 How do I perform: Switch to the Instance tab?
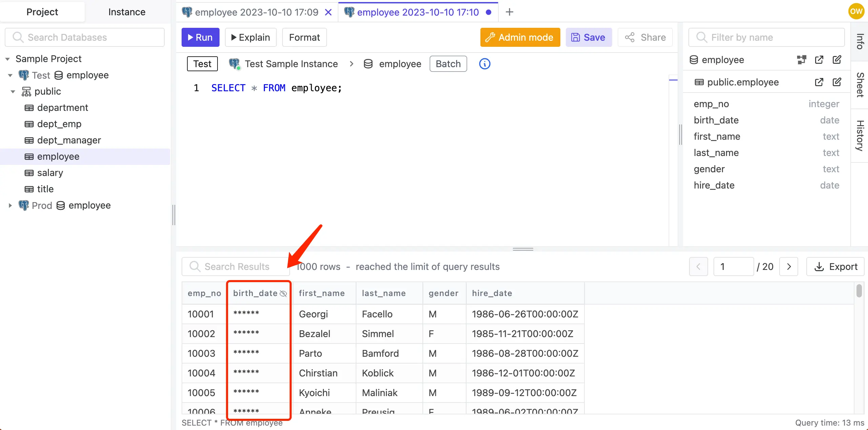click(127, 12)
